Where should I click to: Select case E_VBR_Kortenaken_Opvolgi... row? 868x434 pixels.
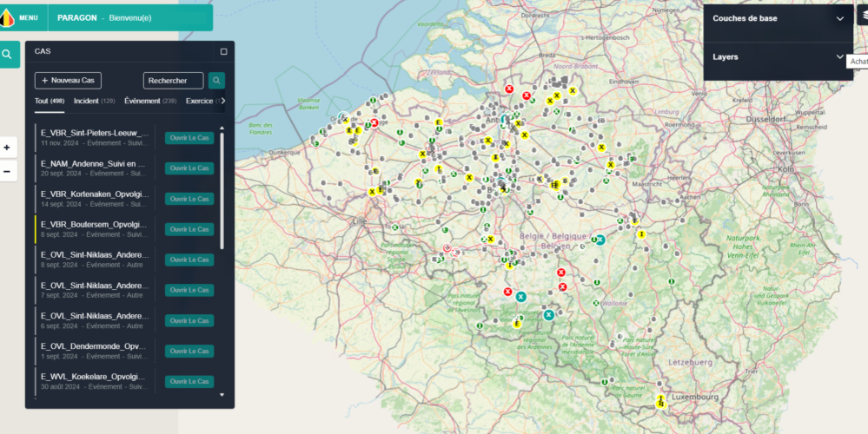95,199
